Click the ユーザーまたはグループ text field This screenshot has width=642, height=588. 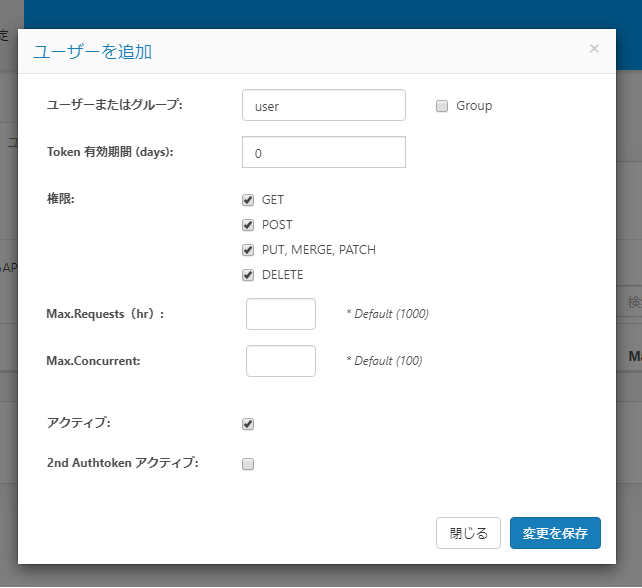tap(323, 105)
